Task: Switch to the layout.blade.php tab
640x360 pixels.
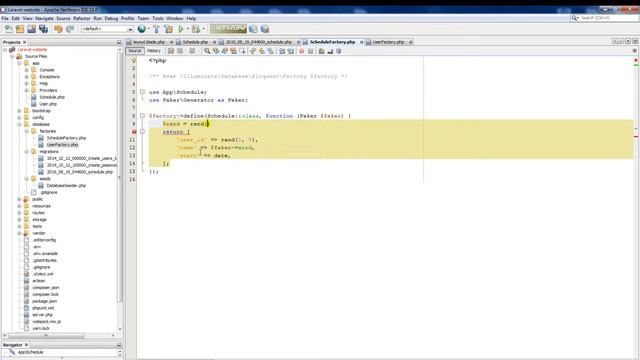Action: point(149,42)
